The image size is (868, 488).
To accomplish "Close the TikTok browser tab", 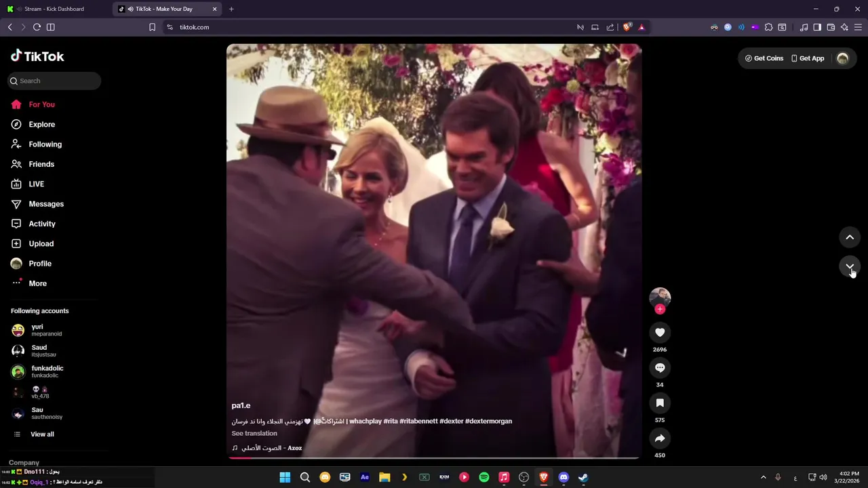I will pos(215,9).
